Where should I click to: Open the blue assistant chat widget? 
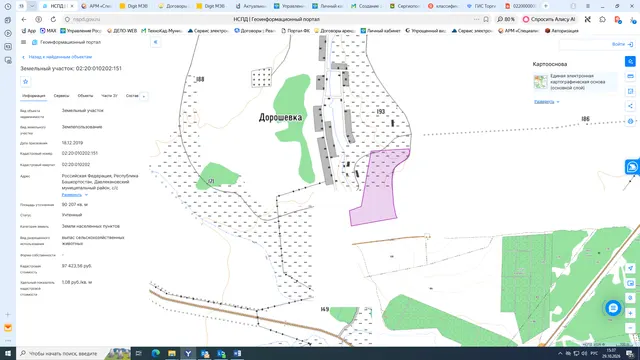(632, 167)
